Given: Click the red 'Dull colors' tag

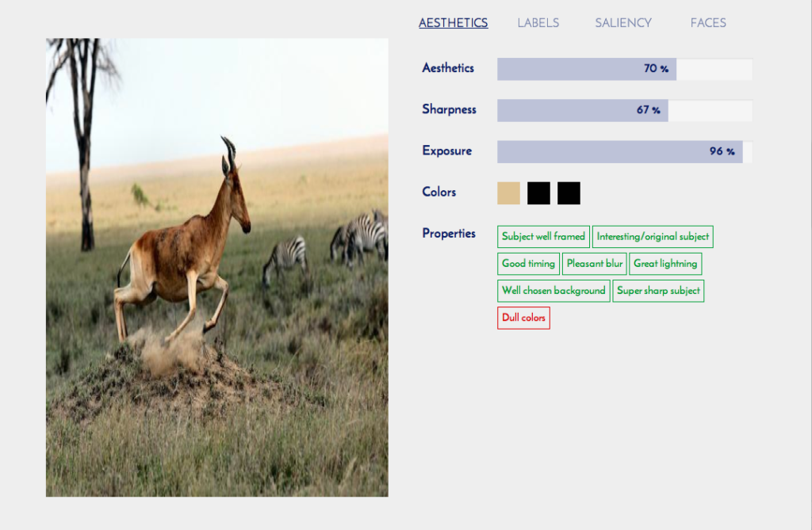Looking at the screenshot, I should pos(523,318).
